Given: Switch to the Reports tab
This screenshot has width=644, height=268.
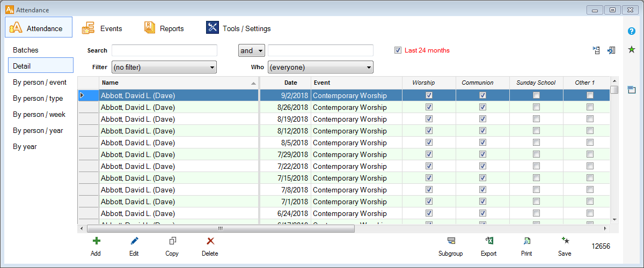Looking at the screenshot, I should [164, 28].
